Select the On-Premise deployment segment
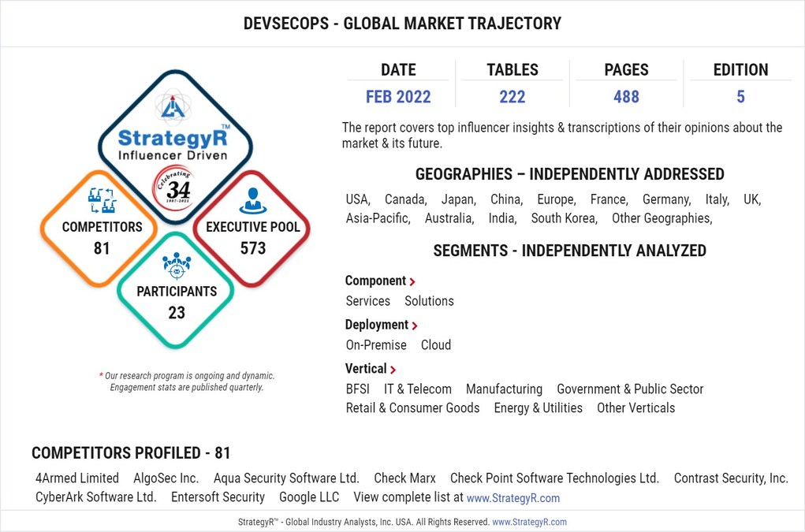Image resolution: width=805 pixels, height=532 pixels. pos(376,345)
